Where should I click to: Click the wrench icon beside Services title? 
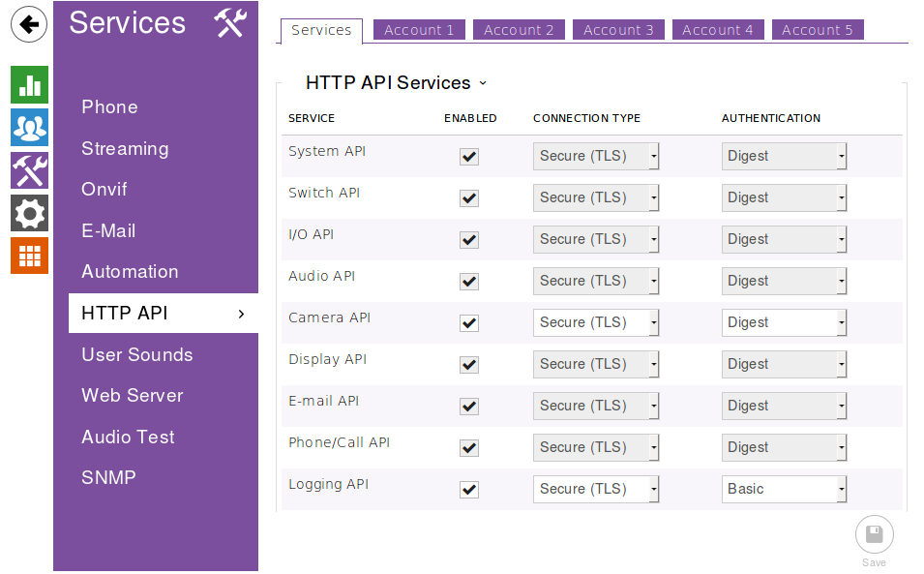[230, 22]
